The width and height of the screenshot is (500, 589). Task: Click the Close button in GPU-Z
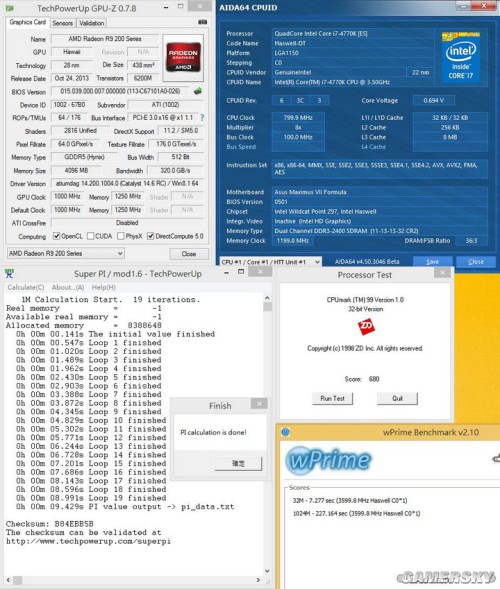tap(189, 254)
